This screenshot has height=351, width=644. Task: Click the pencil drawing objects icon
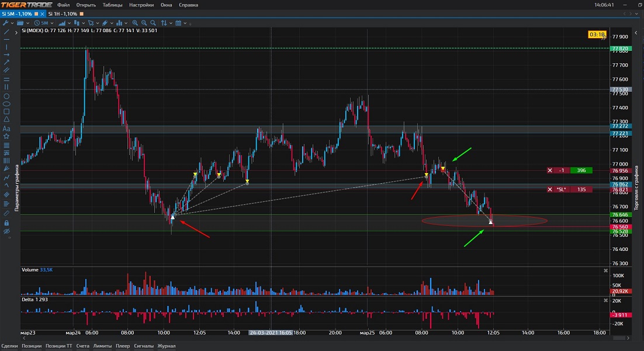click(105, 23)
